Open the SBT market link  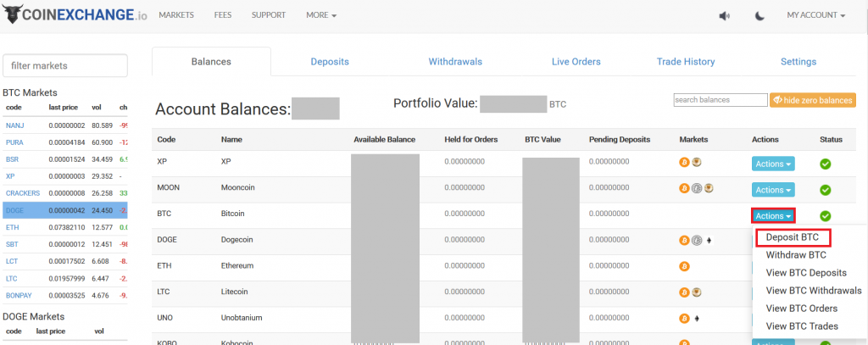pos(12,244)
